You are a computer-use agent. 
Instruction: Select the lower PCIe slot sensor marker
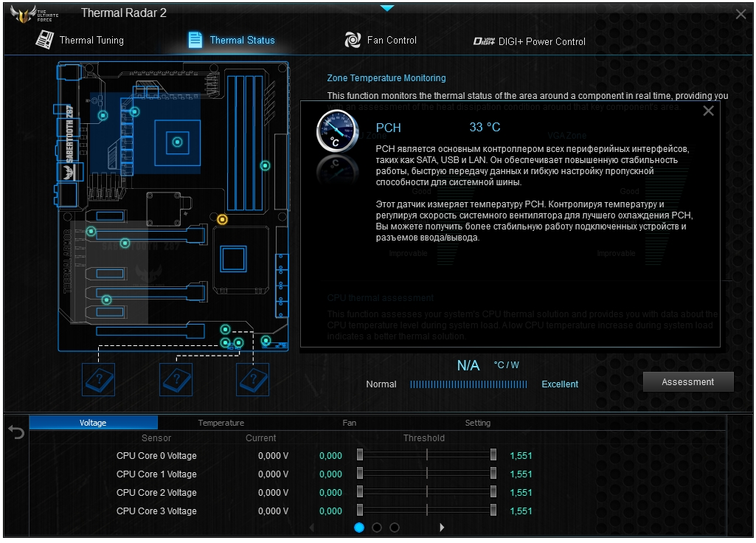coord(106,300)
